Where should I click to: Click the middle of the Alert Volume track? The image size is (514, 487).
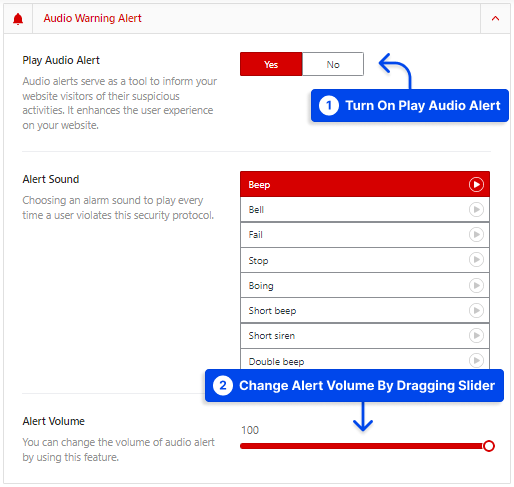click(365, 446)
